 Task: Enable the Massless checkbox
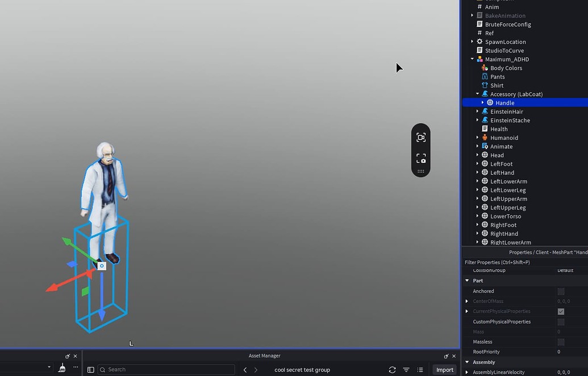coord(561,342)
